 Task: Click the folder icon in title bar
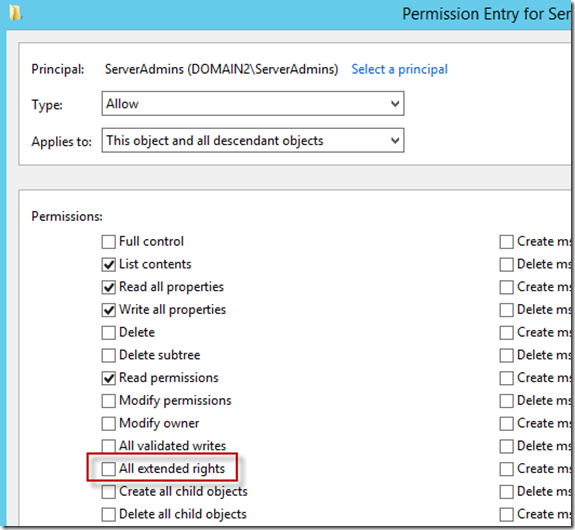[x=15, y=13]
